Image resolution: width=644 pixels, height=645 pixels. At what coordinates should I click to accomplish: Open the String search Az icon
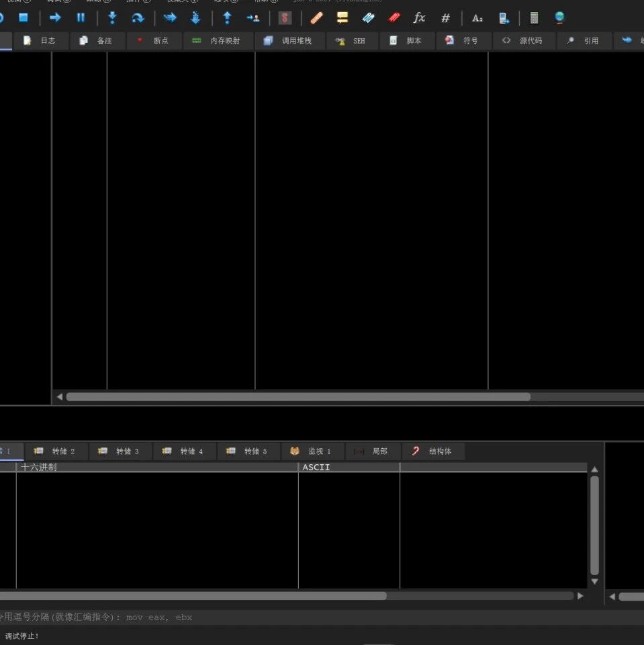[477, 18]
